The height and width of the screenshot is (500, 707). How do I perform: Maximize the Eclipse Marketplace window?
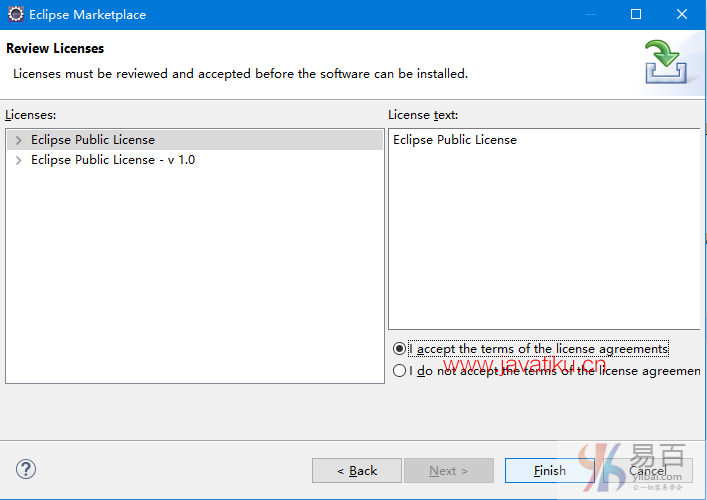(x=636, y=14)
